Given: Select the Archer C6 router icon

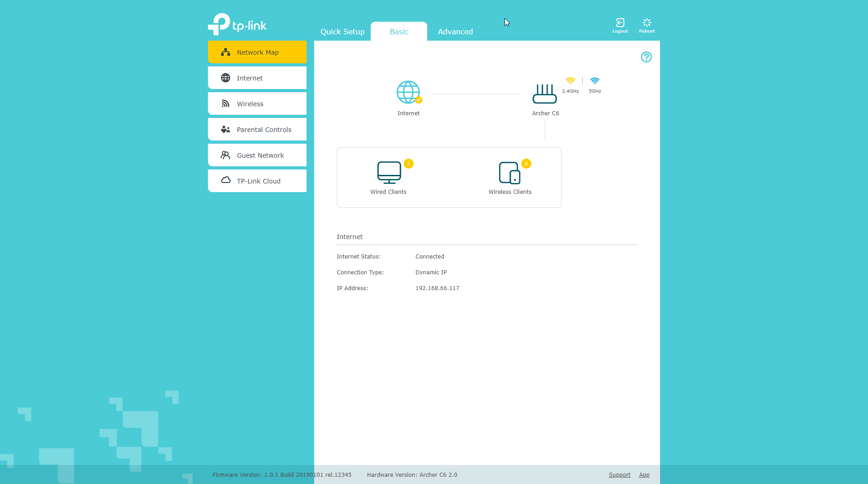Looking at the screenshot, I should tap(544, 94).
